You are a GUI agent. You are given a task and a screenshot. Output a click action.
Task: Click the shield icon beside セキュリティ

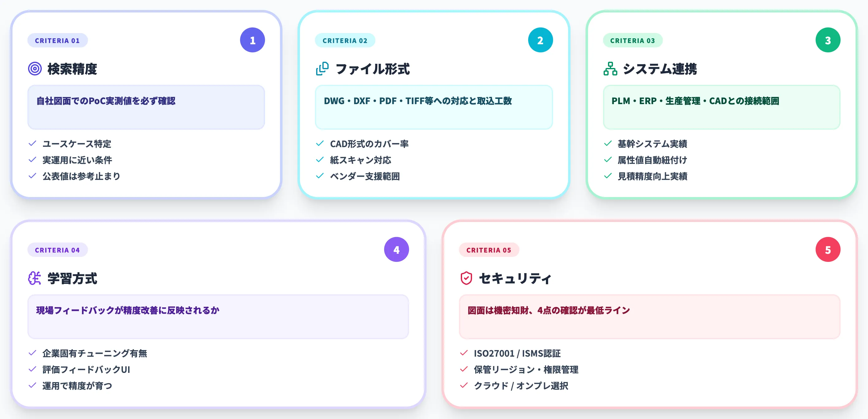[466, 278]
